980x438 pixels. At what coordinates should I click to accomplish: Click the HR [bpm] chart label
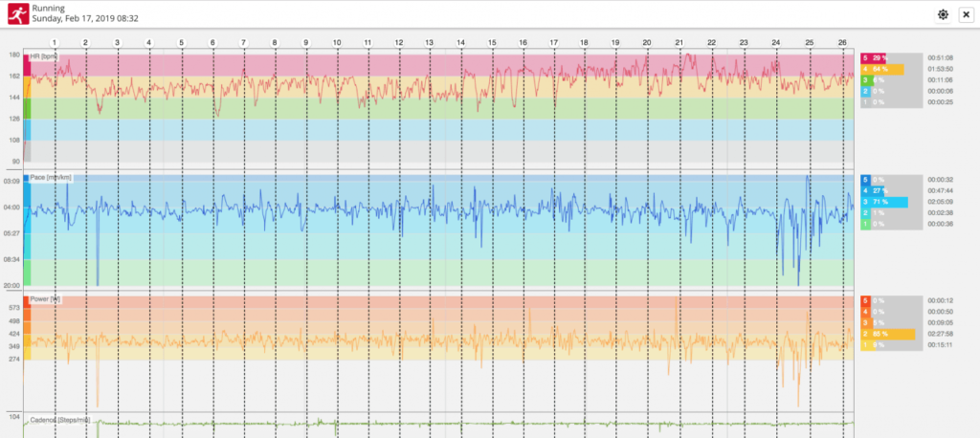click(43, 58)
